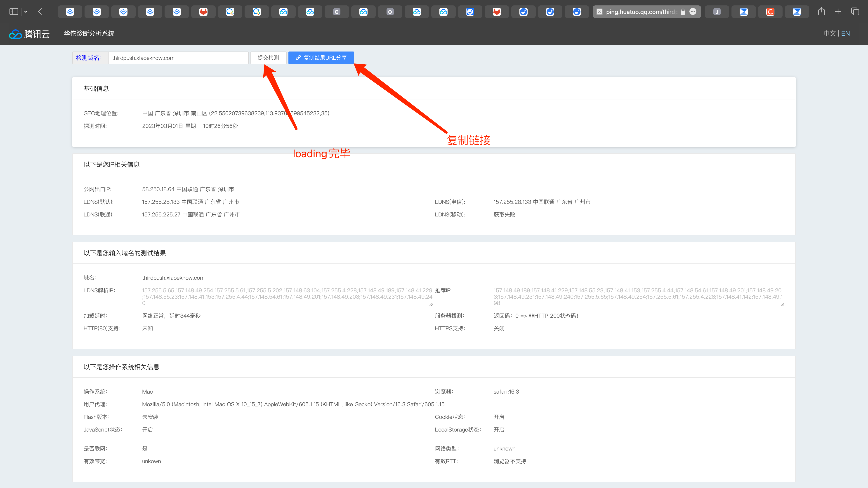
Task: Switch to the leftmost GitLab fox tab
Action: click(x=203, y=12)
